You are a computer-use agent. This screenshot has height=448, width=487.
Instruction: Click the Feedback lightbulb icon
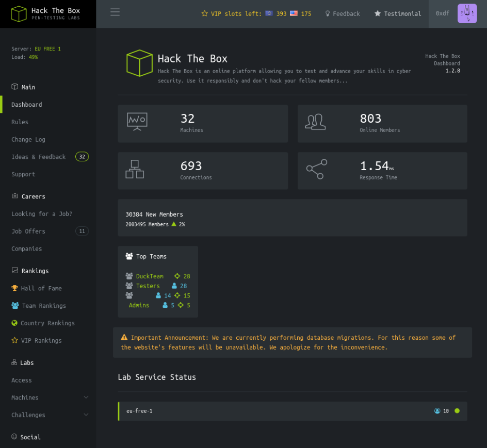(x=328, y=13)
